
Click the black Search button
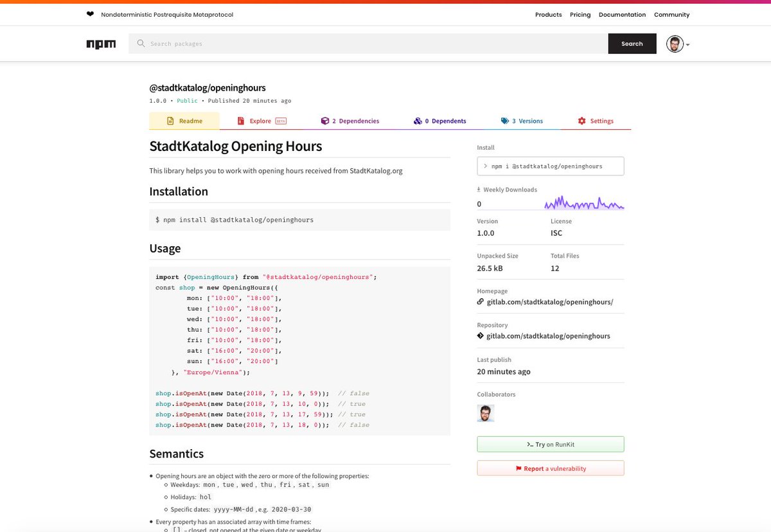pos(632,44)
